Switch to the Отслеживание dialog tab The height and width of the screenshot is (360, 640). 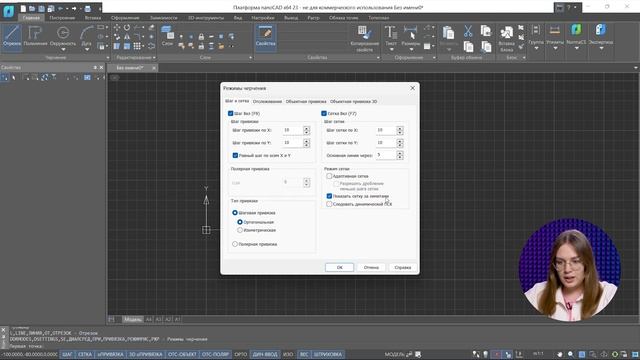tap(267, 101)
